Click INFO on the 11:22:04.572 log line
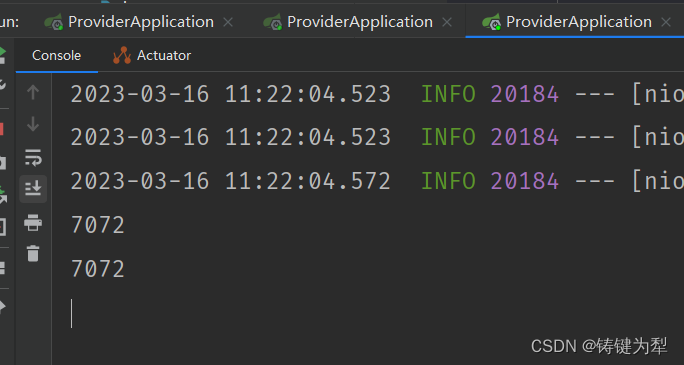This screenshot has width=684, height=365. (448, 181)
